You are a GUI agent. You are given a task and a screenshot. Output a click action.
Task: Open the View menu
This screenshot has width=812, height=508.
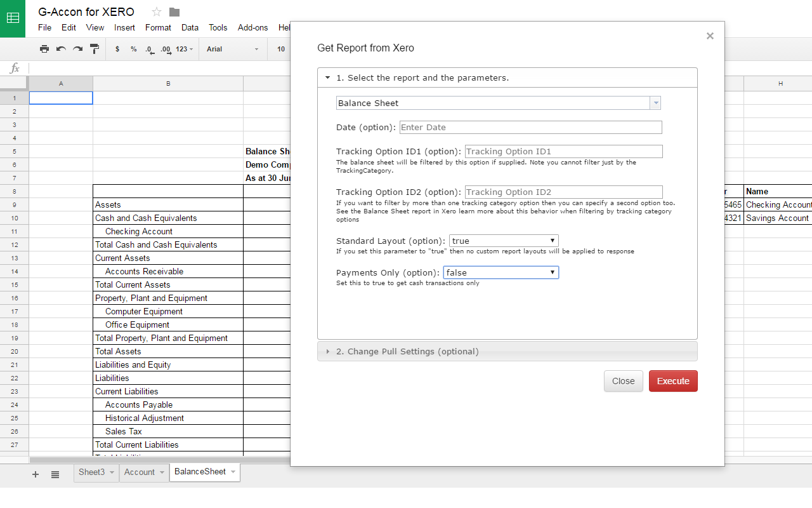95,27
